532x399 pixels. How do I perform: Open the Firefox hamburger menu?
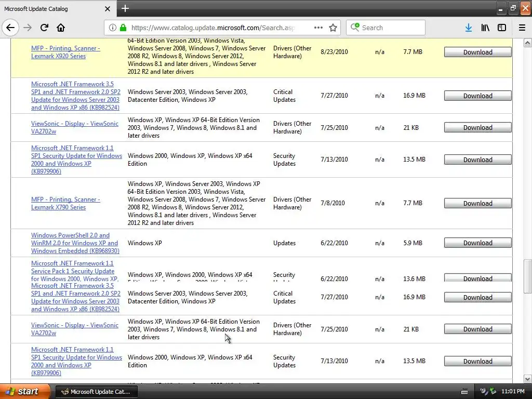522,28
